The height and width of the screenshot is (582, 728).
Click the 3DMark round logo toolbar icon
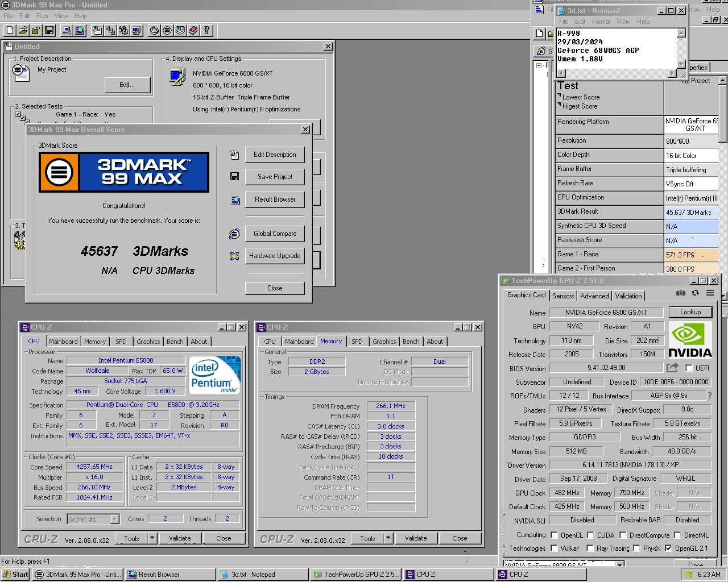coord(167,30)
